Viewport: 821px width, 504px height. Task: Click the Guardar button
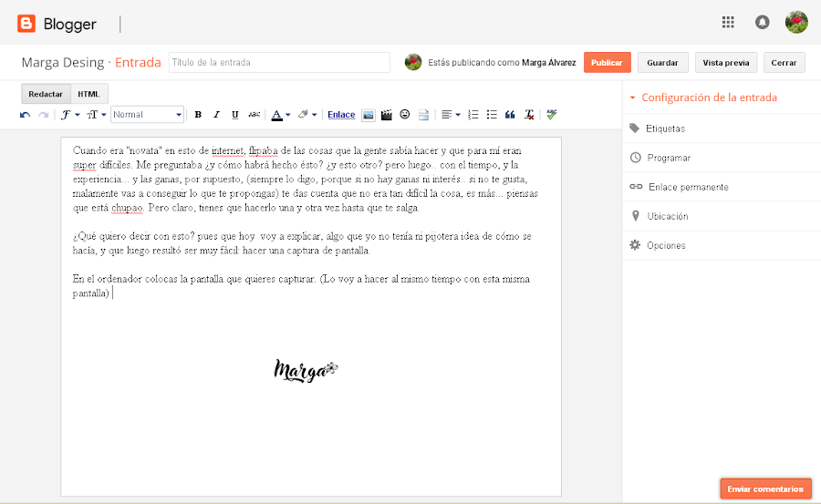point(662,62)
